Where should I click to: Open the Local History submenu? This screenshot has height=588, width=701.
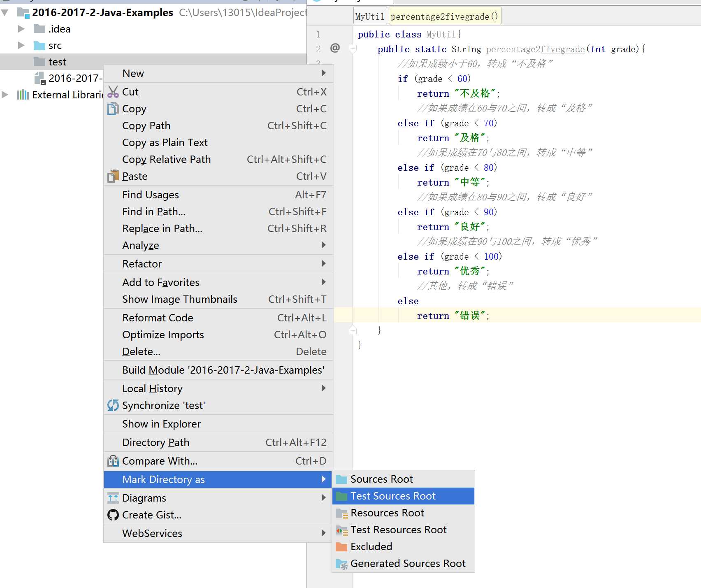(x=218, y=388)
